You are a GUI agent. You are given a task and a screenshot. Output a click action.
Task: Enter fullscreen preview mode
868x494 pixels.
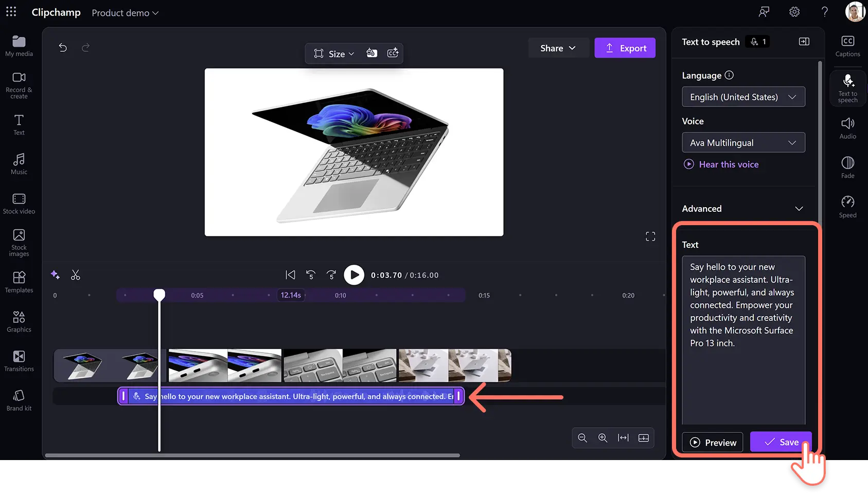pyautogui.click(x=650, y=236)
